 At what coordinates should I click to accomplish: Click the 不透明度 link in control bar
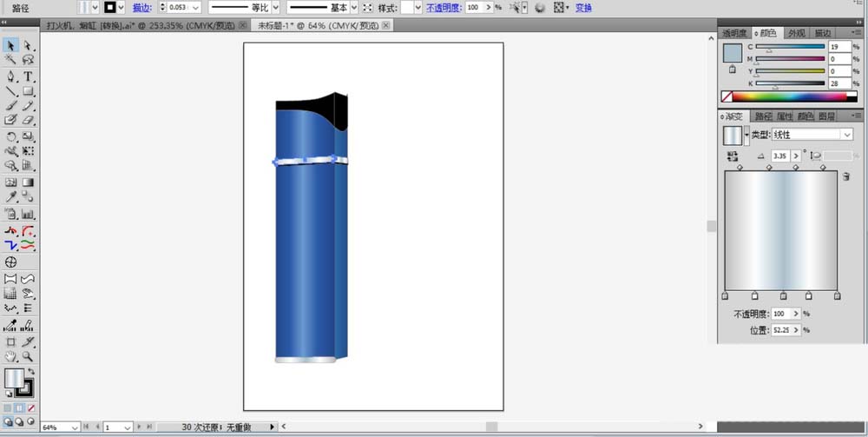[444, 8]
